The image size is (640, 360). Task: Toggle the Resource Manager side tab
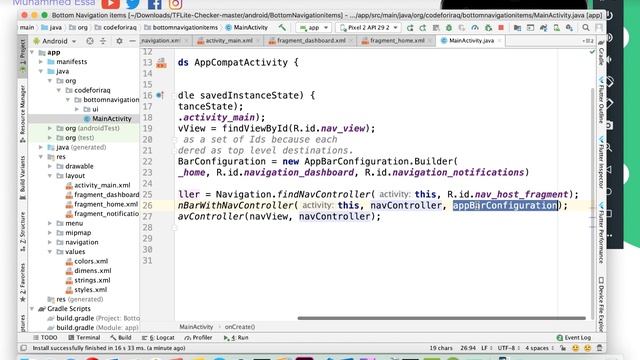point(22,113)
